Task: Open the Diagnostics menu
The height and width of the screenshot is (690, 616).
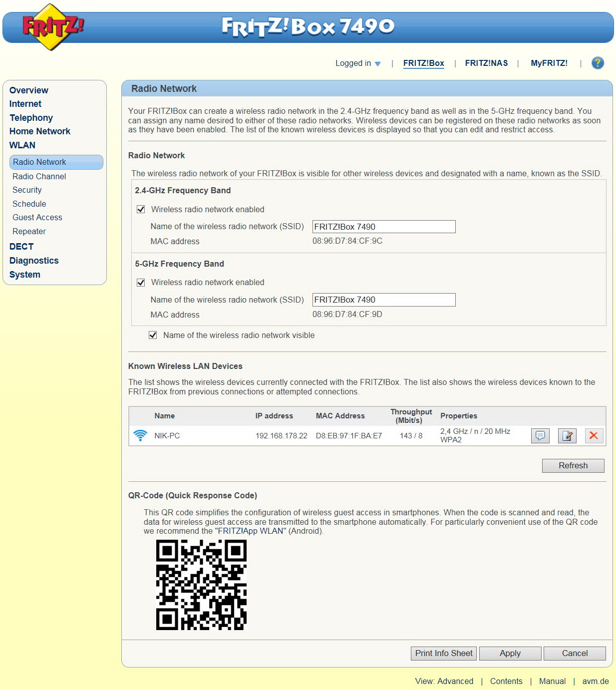Action: point(34,261)
